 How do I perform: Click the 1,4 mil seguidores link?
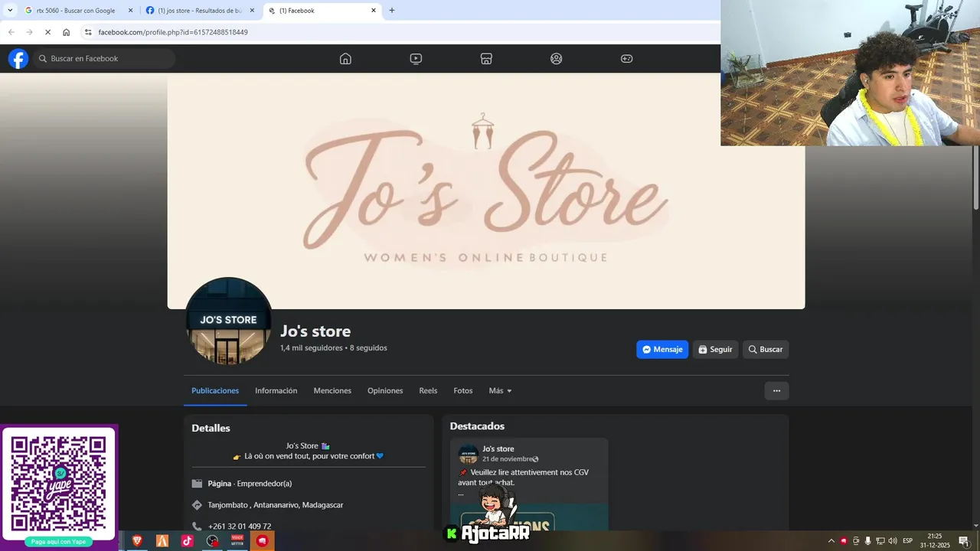click(312, 348)
